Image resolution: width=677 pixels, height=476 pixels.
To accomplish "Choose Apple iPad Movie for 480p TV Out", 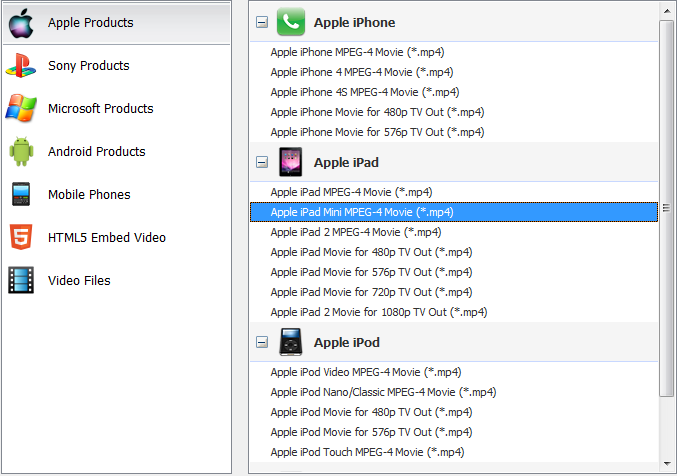I will pos(454,252).
